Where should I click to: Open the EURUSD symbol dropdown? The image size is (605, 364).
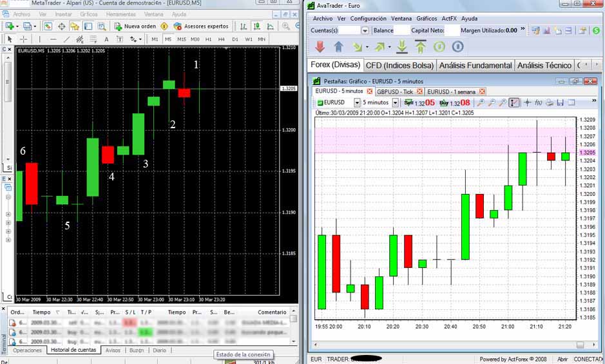pyautogui.click(x=357, y=102)
